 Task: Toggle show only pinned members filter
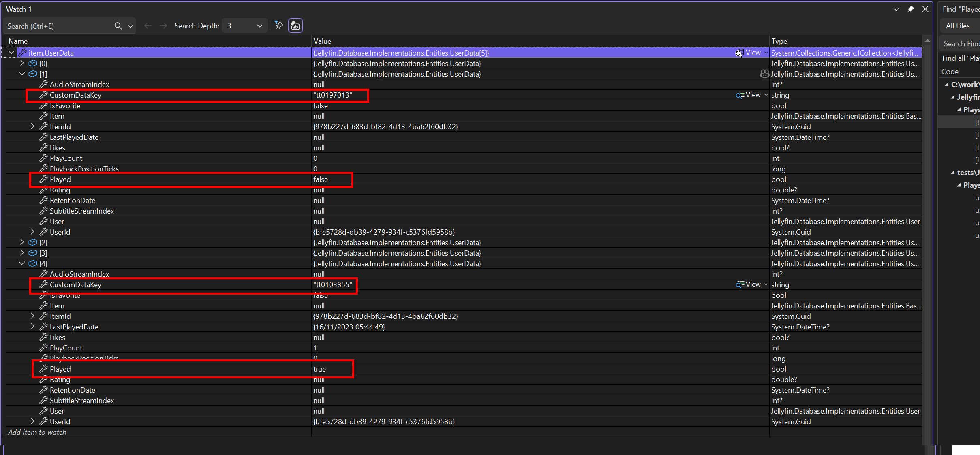pyautogui.click(x=278, y=26)
